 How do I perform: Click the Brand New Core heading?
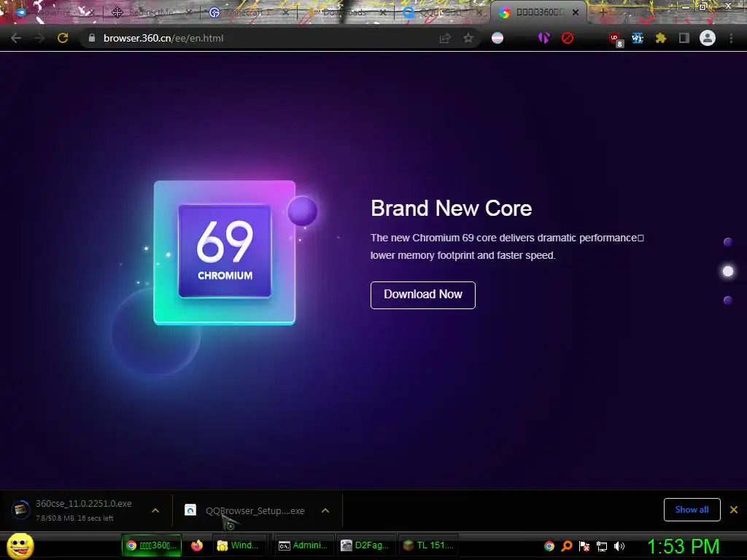tap(451, 208)
